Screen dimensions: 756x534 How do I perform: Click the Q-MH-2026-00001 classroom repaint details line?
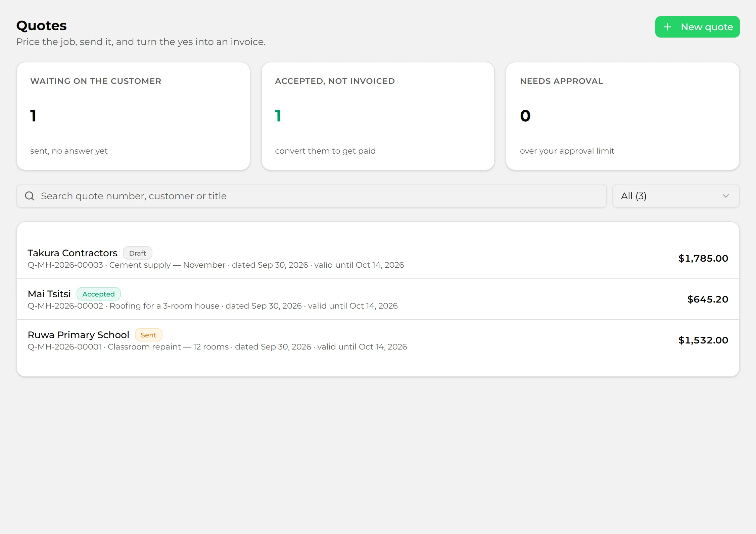click(x=217, y=347)
